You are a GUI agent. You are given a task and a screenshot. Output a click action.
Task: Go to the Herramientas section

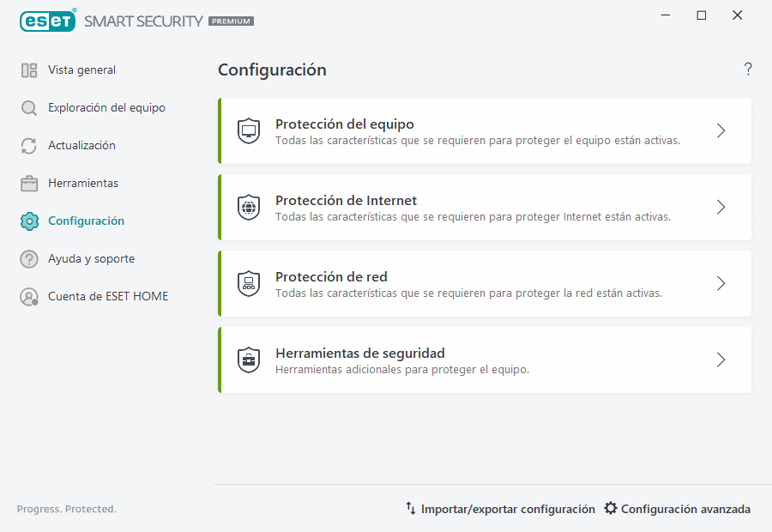tap(81, 183)
